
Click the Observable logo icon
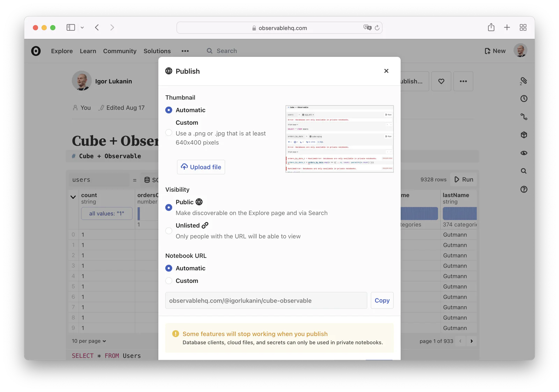[36, 51]
